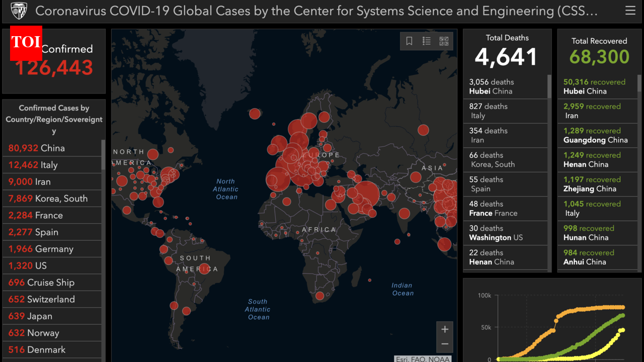Image resolution: width=644 pixels, height=362 pixels.
Task: Select the "516 Denmark" row
Action: click(52, 349)
